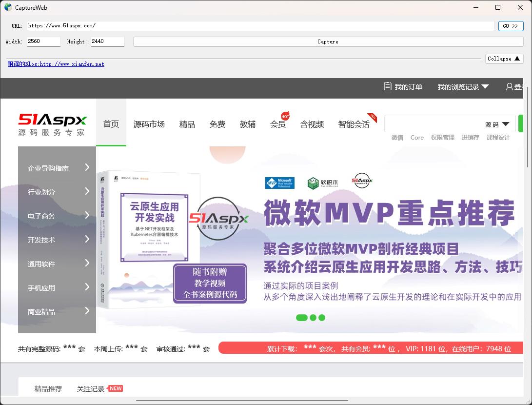This screenshot has height=405, width=532.
Task: Click the user login person icon
Action: 509,86
